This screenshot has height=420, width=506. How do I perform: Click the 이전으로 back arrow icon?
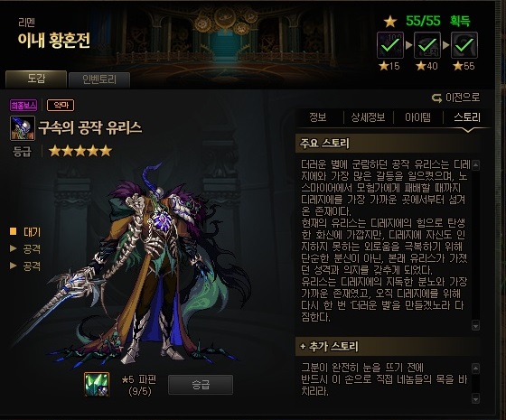[436, 98]
